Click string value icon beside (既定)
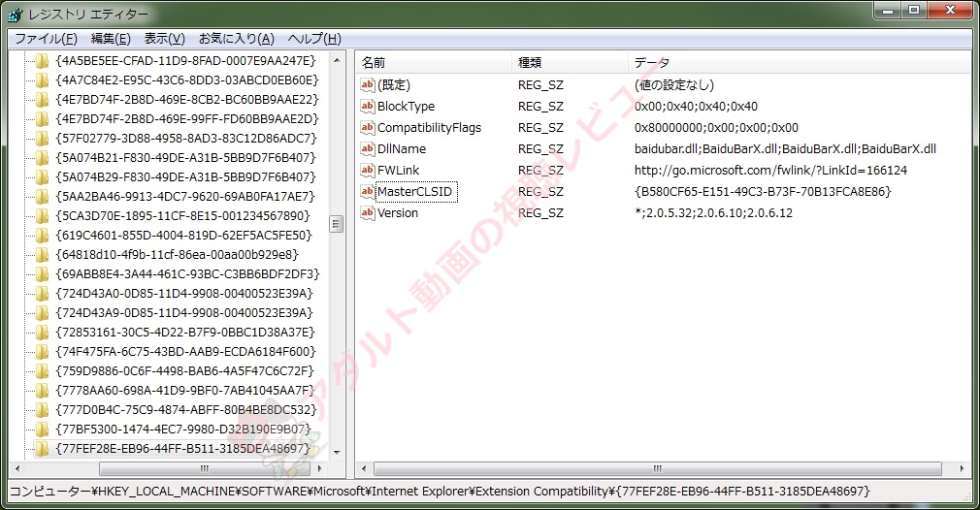The image size is (980, 510). [x=368, y=84]
